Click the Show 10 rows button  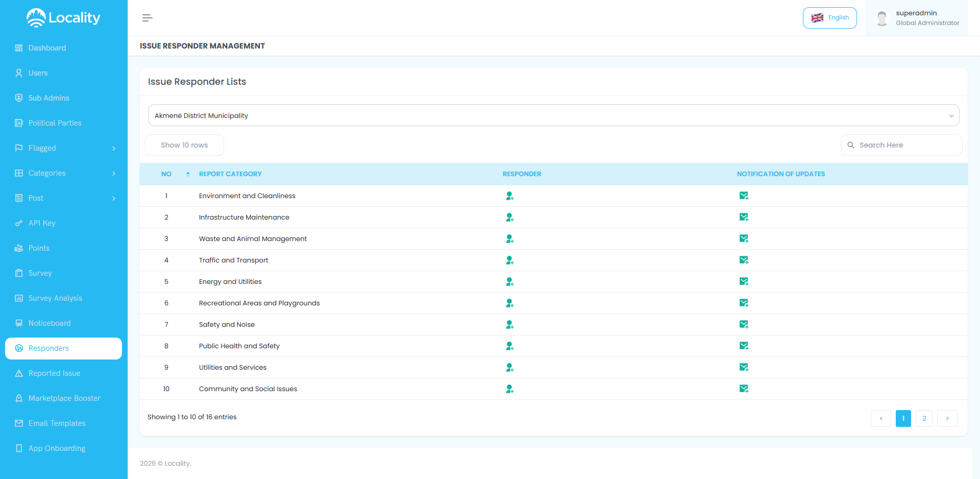point(184,145)
